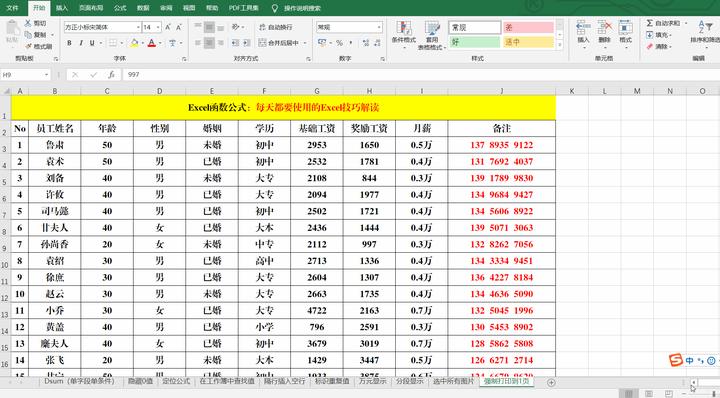Expand the cell styles gallery
Viewport: 720px width, 398px height.
(x=560, y=45)
